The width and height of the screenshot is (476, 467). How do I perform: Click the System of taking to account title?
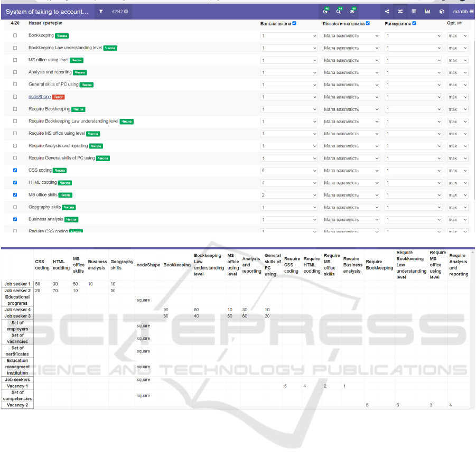pyautogui.click(x=47, y=11)
